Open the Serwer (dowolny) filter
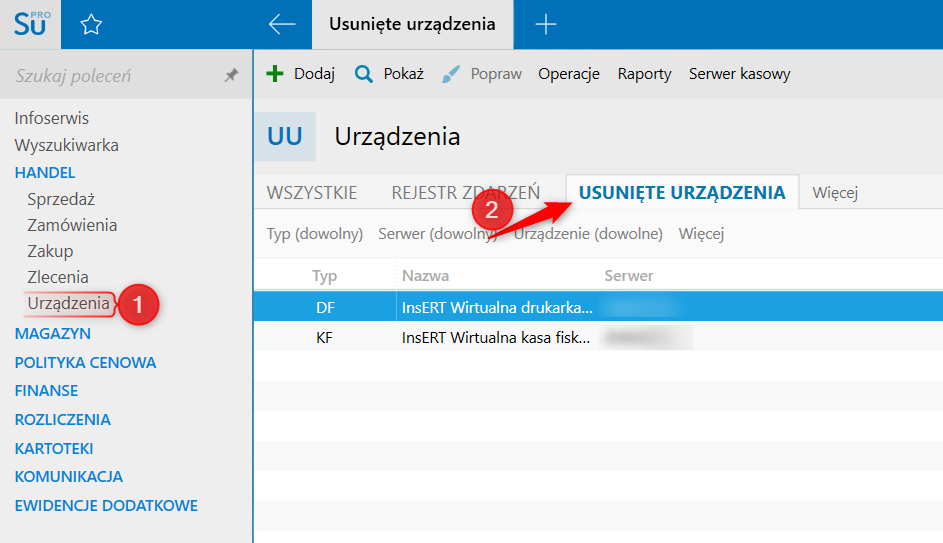The width and height of the screenshot is (943, 543). [x=438, y=233]
